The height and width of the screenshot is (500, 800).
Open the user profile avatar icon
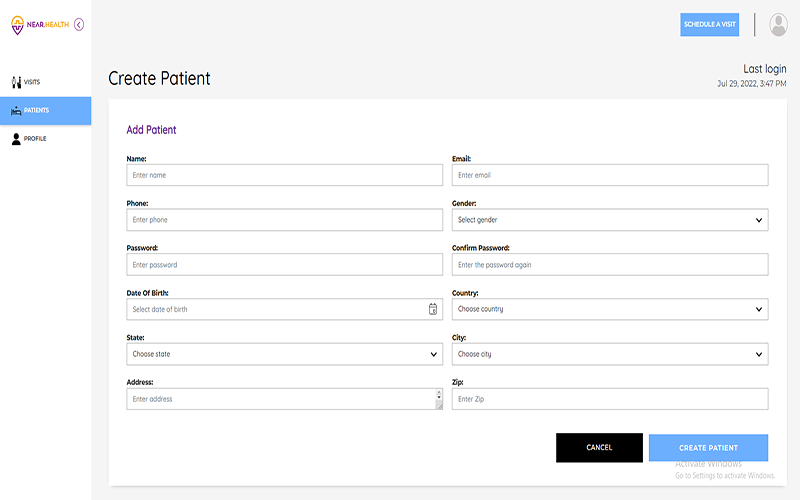(778, 25)
